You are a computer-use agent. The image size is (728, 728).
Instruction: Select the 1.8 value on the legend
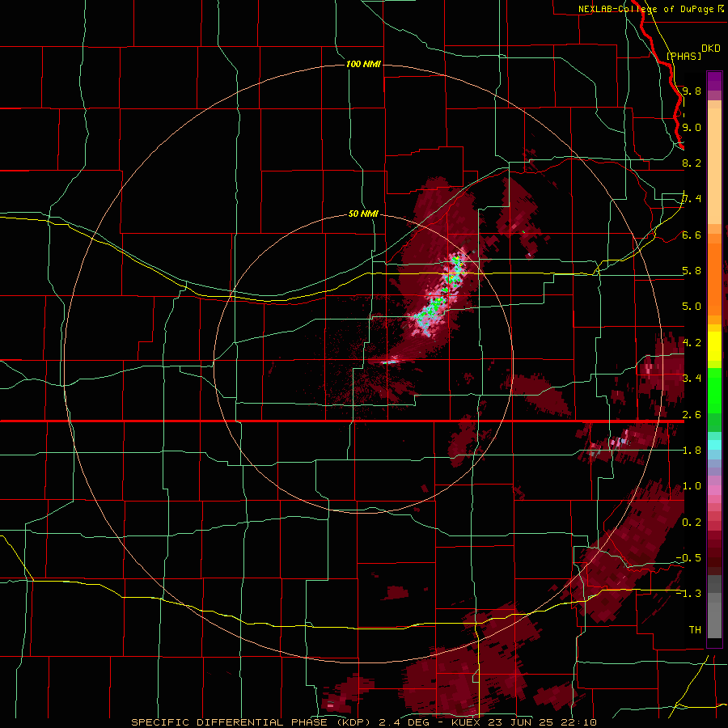[692, 451]
